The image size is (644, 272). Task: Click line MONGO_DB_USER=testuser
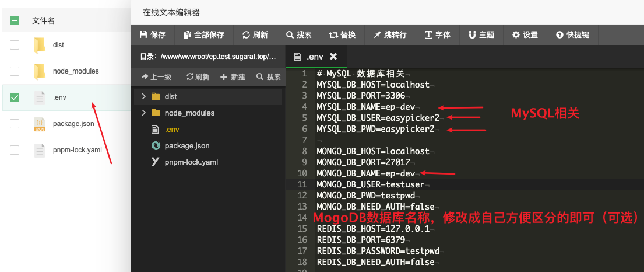[x=371, y=185]
